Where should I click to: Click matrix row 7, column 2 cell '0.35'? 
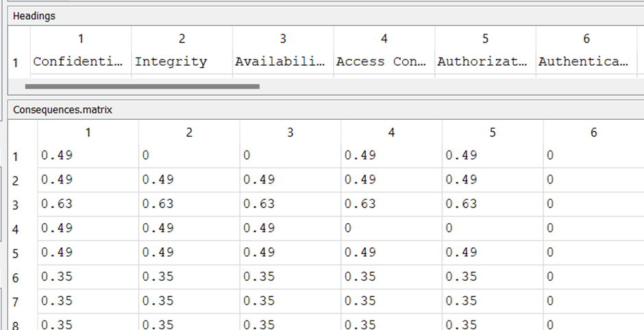[x=189, y=301]
